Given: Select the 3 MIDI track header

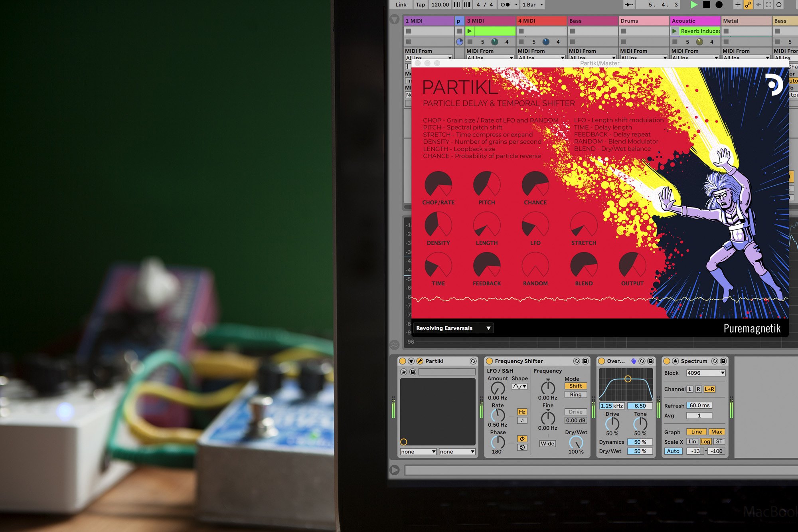Looking at the screenshot, I should tap(490, 21).
